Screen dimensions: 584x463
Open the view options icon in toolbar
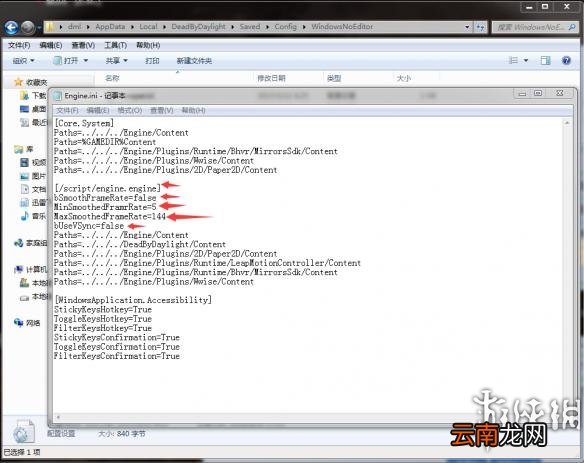pyautogui.click(x=513, y=60)
